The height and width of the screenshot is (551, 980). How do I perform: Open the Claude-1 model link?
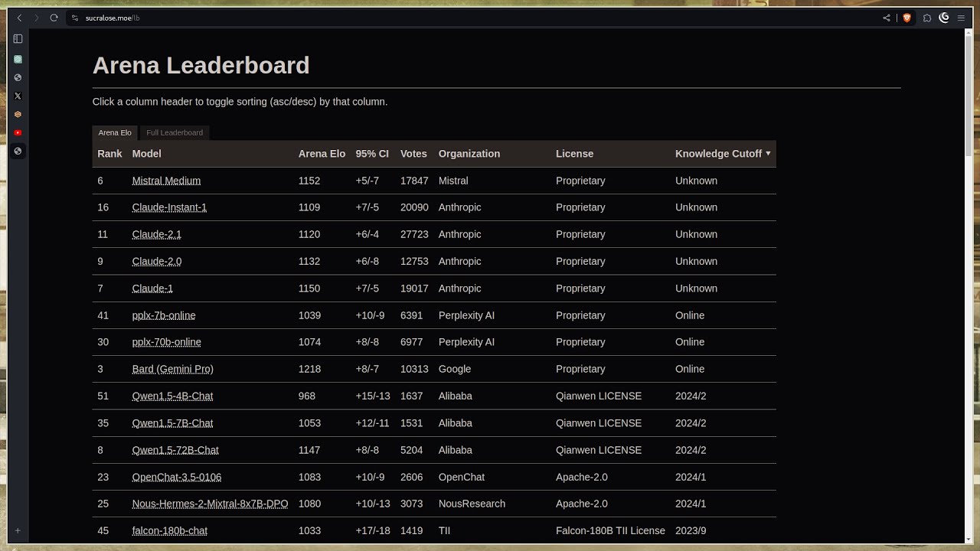click(152, 289)
